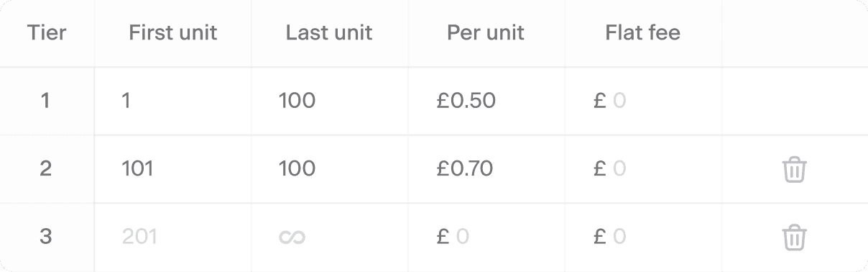This screenshot has height=272, width=868.
Task: Click the Per unit column header
Action: coord(486,32)
